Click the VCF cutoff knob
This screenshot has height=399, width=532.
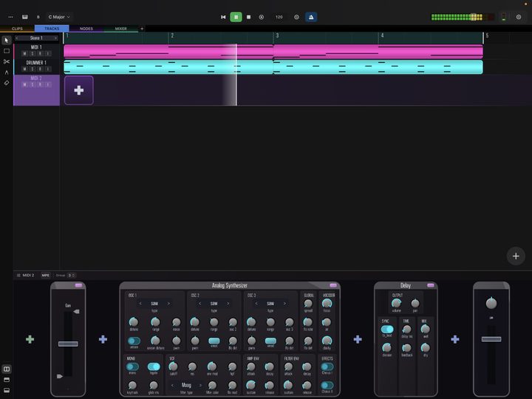click(173, 366)
